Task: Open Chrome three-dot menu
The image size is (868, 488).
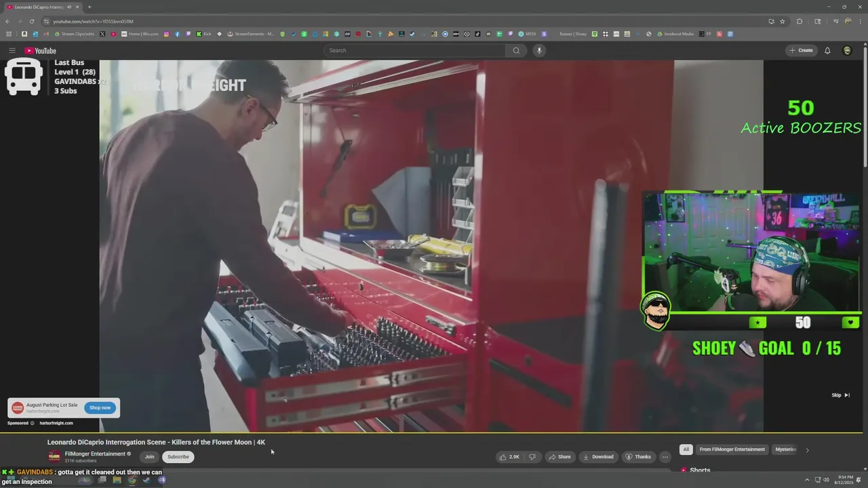Action: pyautogui.click(x=860, y=21)
